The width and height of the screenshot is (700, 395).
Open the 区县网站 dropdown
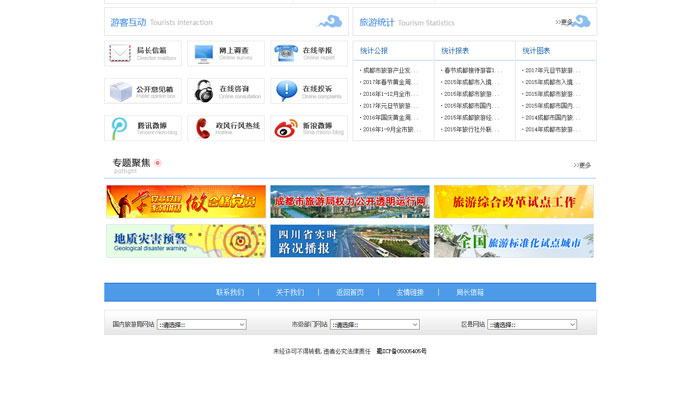point(532,324)
